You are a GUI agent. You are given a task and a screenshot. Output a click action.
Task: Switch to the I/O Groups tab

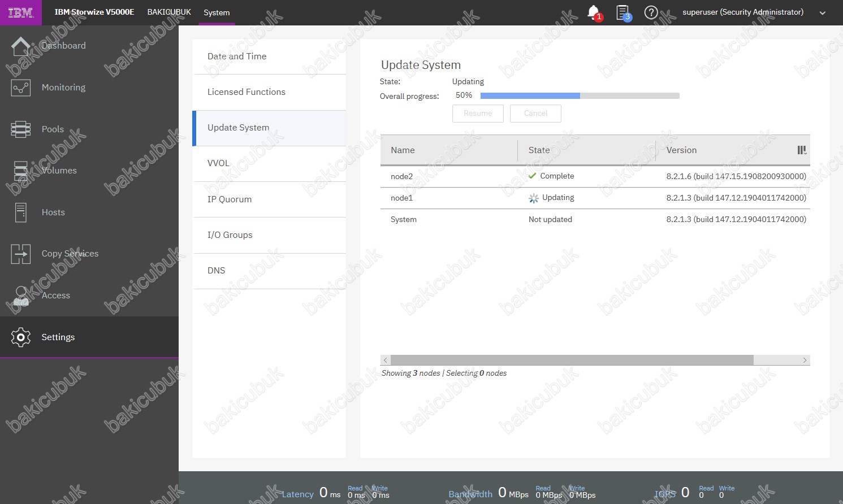pyautogui.click(x=269, y=235)
